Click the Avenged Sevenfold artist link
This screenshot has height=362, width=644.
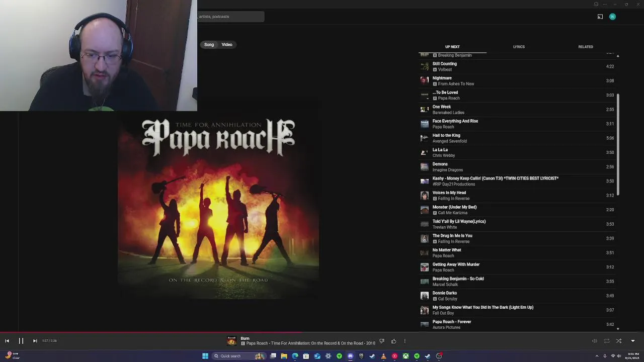pyautogui.click(x=450, y=141)
